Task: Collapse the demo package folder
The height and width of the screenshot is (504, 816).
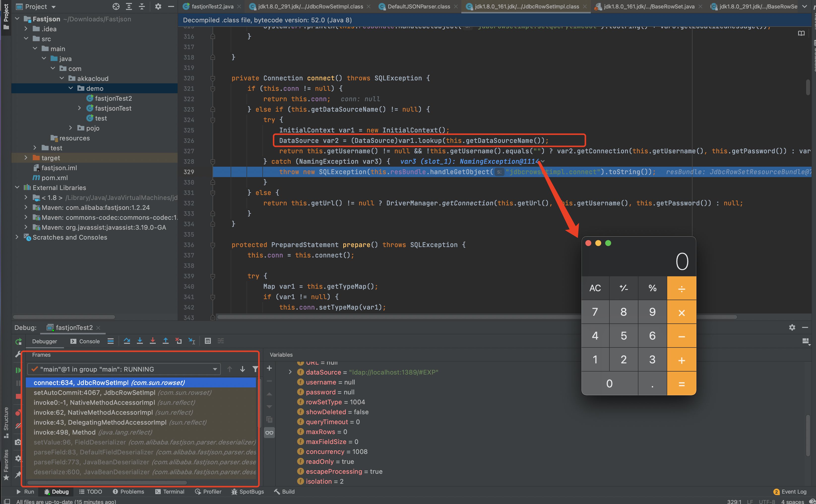Action: tap(71, 88)
